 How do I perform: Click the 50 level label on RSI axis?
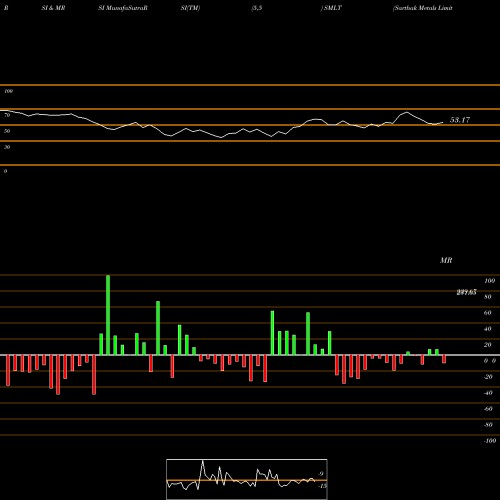[7, 131]
